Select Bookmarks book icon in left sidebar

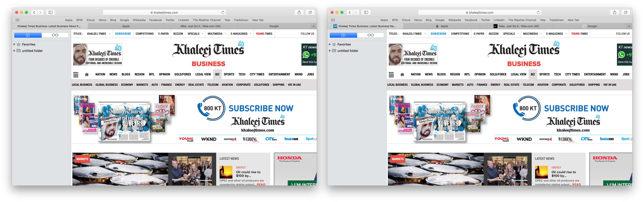[28, 35]
